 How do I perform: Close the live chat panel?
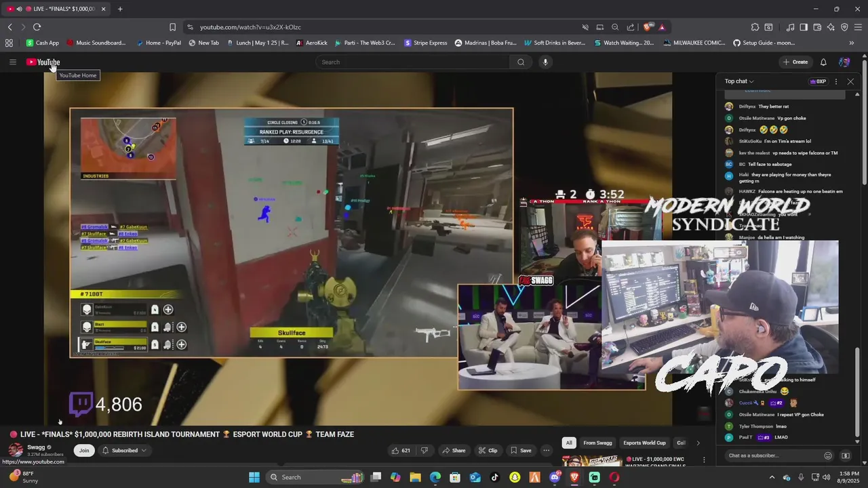tap(850, 81)
